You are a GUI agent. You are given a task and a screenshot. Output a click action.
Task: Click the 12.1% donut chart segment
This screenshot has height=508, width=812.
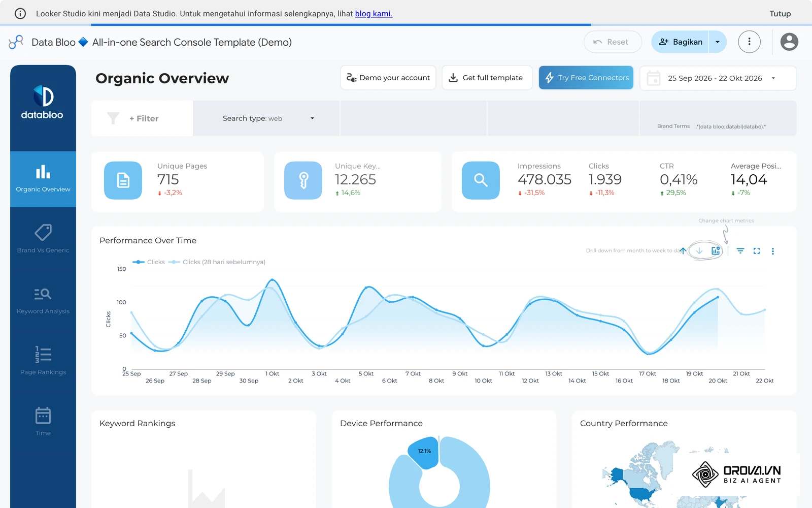click(424, 452)
